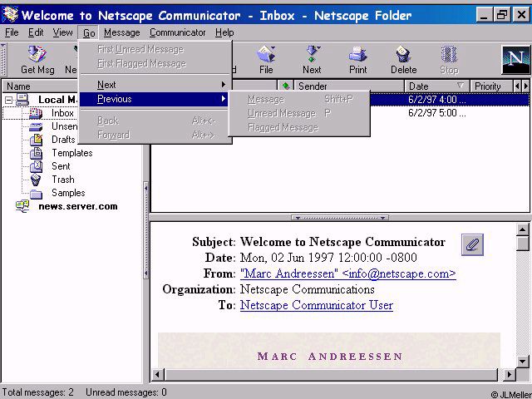Screen dimensions: 532x399
Task: Click the Netscape N logo
Action: [515, 60]
